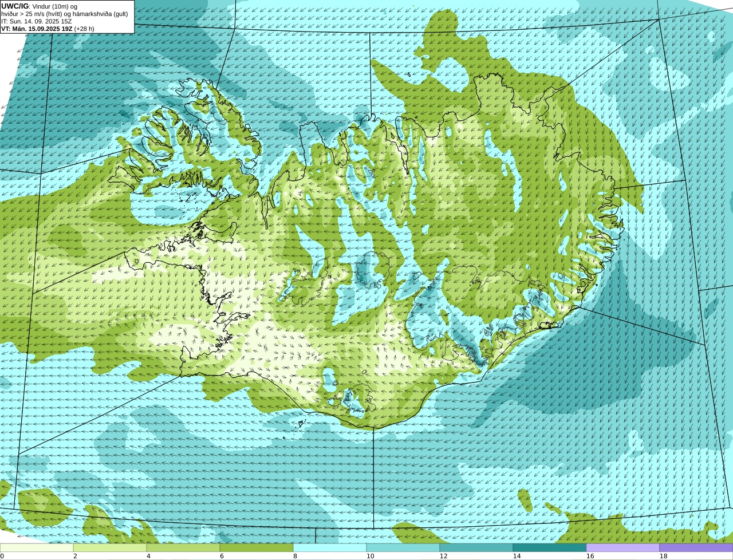Click the 2–4 m/s light green legend swatch

tap(110, 547)
